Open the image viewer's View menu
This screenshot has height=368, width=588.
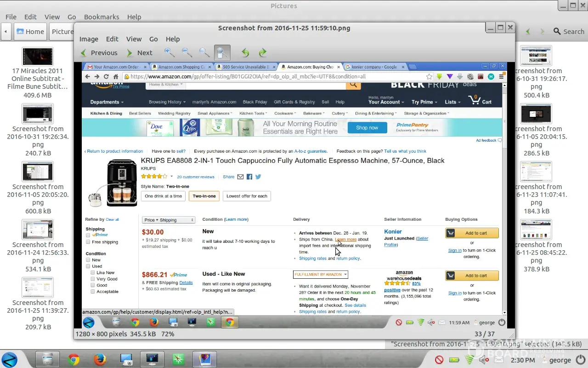(x=134, y=39)
